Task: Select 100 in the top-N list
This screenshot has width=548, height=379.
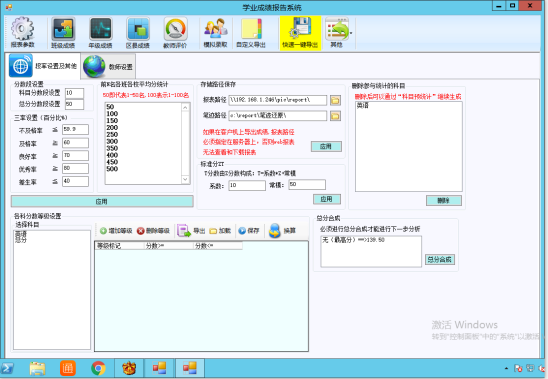Action: point(112,114)
